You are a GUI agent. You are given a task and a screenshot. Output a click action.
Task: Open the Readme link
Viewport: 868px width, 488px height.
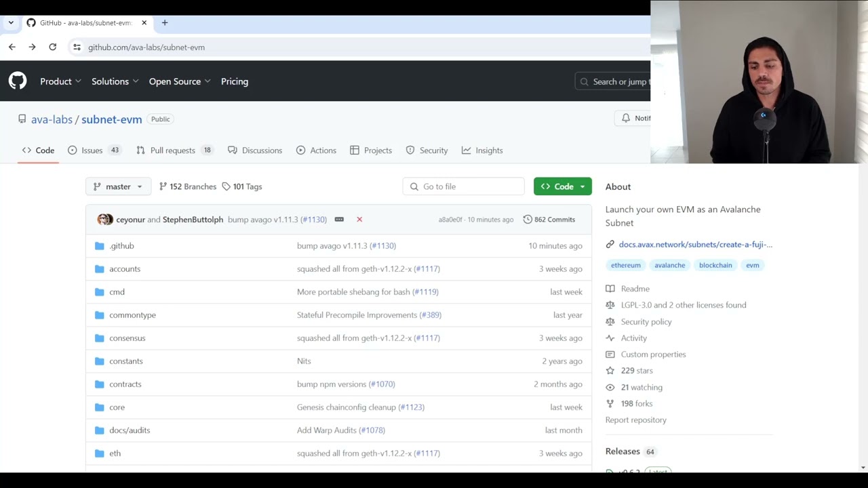628,289
